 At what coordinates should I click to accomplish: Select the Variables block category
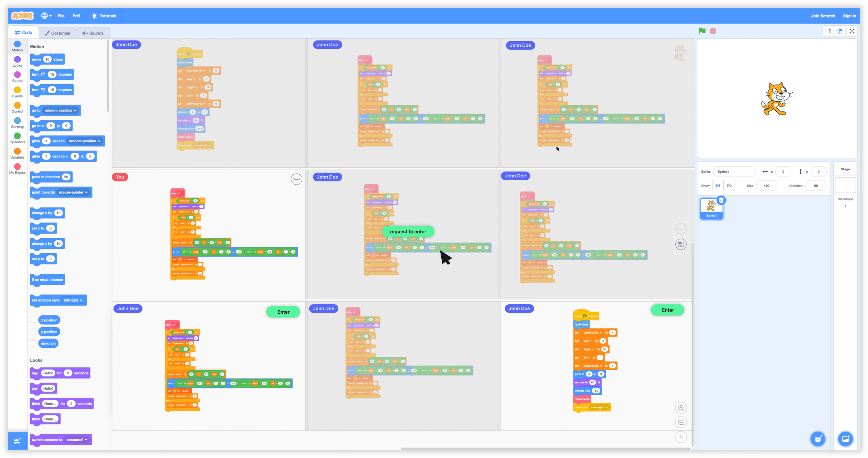(17, 153)
